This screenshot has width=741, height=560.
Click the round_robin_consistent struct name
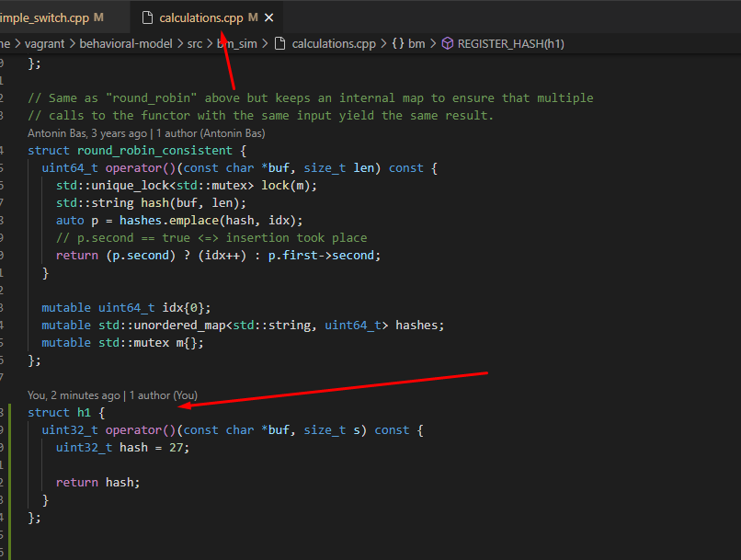tap(154, 151)
